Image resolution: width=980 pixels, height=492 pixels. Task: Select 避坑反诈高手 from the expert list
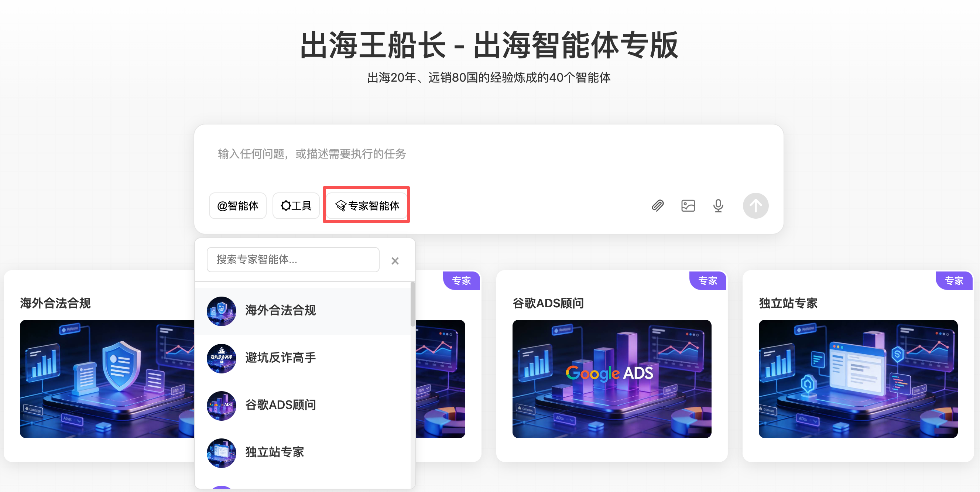[280, 358]
